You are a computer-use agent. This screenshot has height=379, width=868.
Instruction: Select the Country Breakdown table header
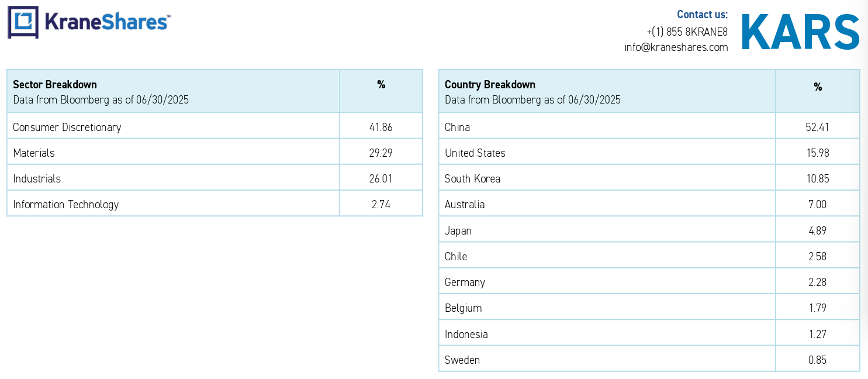tap(607, 91)
